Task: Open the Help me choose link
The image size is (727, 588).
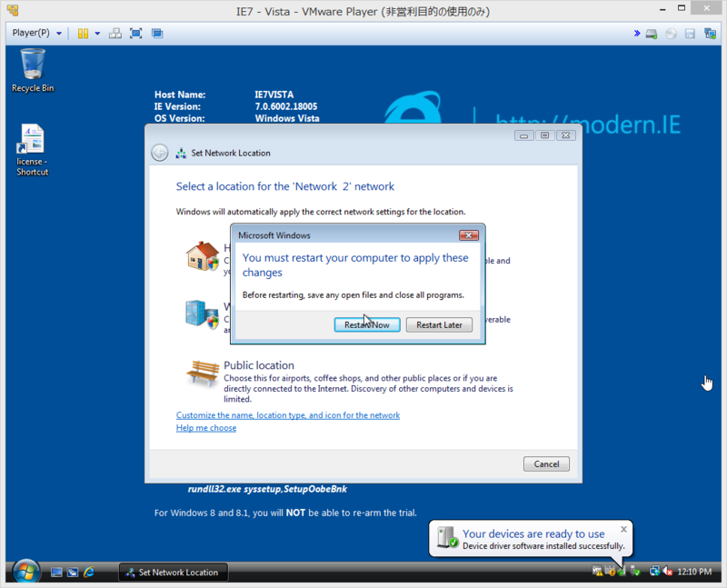Action: click(206, 427)
